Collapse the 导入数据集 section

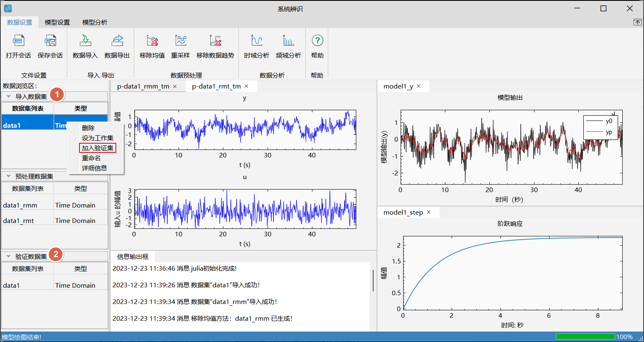pyautogui.click(x=8, y=96)
